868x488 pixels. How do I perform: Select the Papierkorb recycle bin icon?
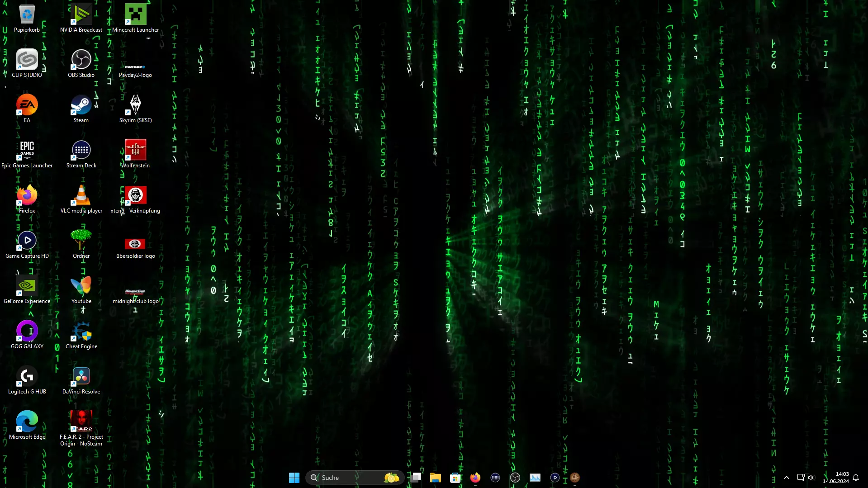click(27, 19)
